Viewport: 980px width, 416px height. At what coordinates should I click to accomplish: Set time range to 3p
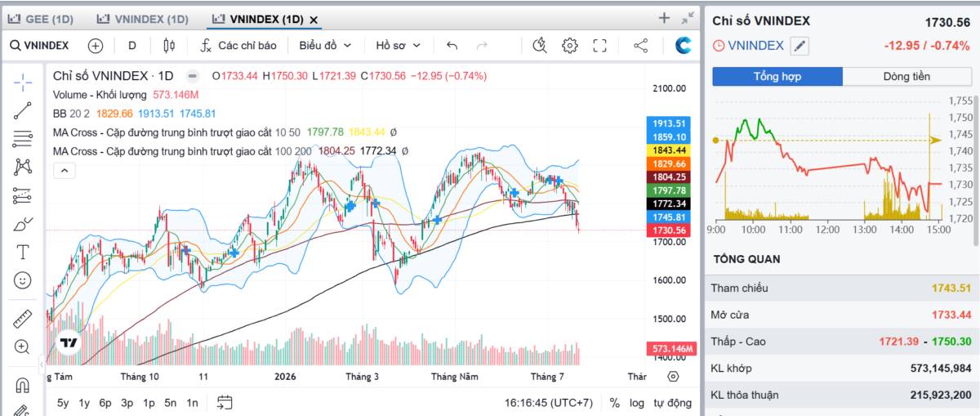pos(127,403)
